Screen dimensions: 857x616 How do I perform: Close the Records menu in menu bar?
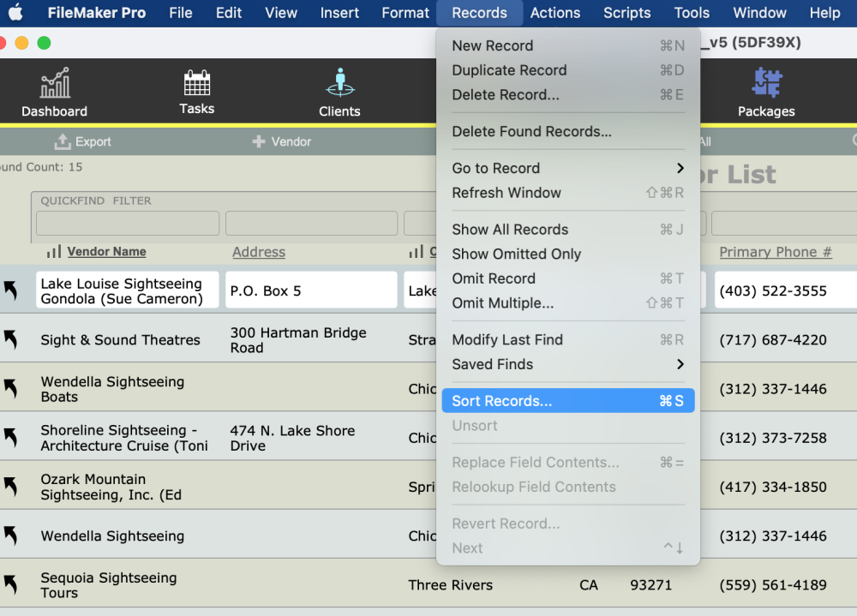[479, 13]
